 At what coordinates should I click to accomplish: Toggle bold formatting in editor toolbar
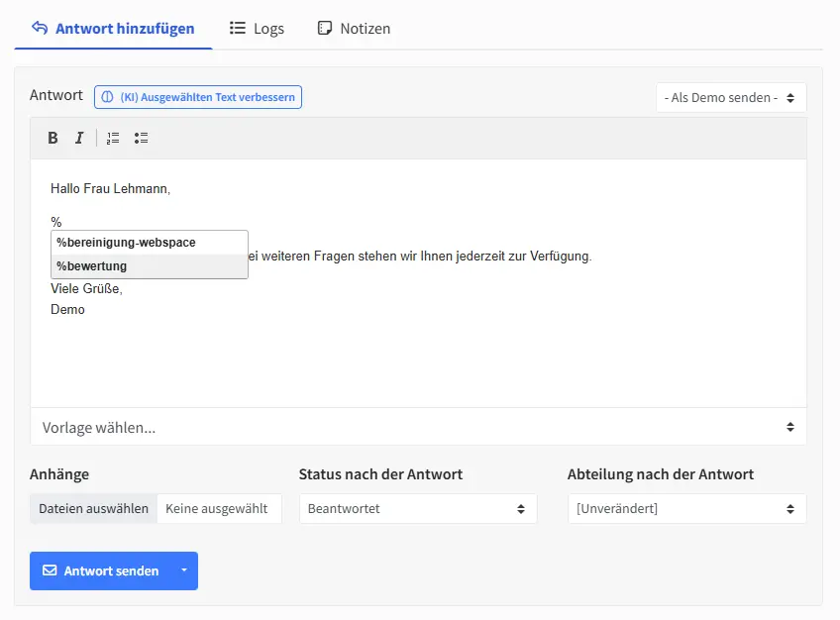click(52, 138)
